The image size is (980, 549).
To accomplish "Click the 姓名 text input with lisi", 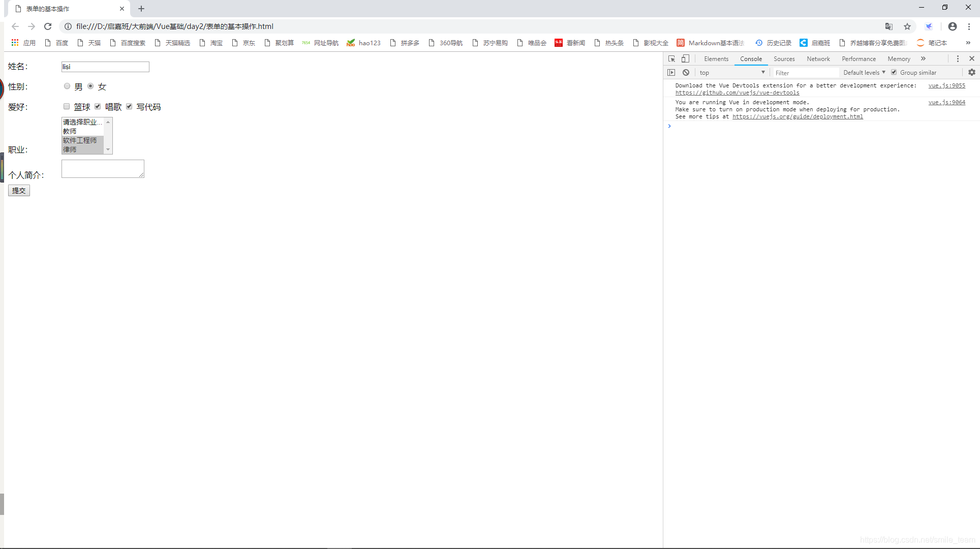I will (105, 67).
